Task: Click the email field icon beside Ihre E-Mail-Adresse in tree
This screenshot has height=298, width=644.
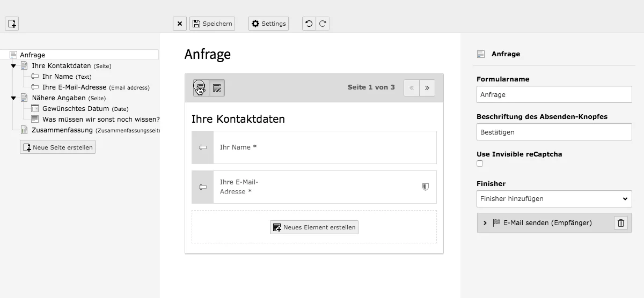Action: click(x=35, y=87)
